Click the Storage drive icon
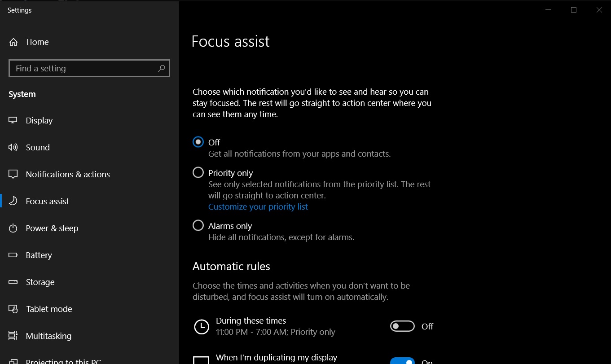 [13, 282]
